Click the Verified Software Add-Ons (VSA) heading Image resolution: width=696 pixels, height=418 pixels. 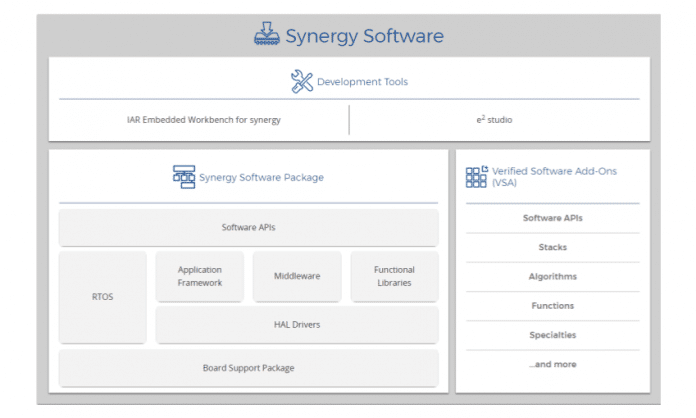(554, 177)
